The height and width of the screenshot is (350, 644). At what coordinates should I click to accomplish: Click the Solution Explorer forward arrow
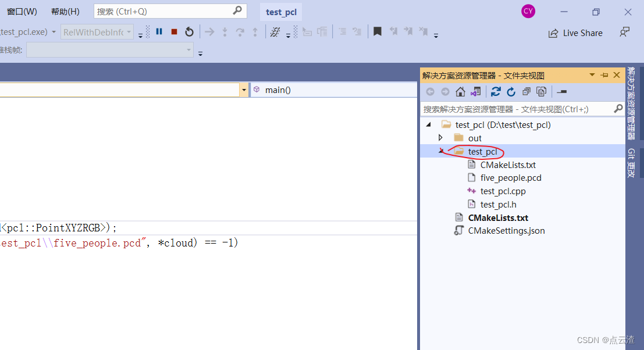point(445,92)
